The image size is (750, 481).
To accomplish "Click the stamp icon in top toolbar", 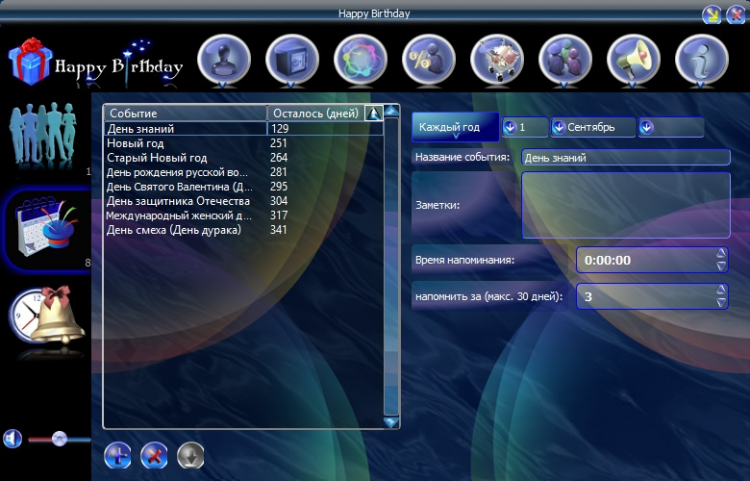I will pyautogui.click(x=224, y=60).
